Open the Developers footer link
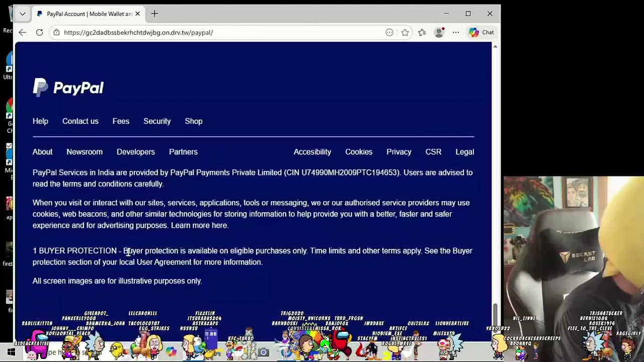644x362 pixels. (x=136, y=152)
